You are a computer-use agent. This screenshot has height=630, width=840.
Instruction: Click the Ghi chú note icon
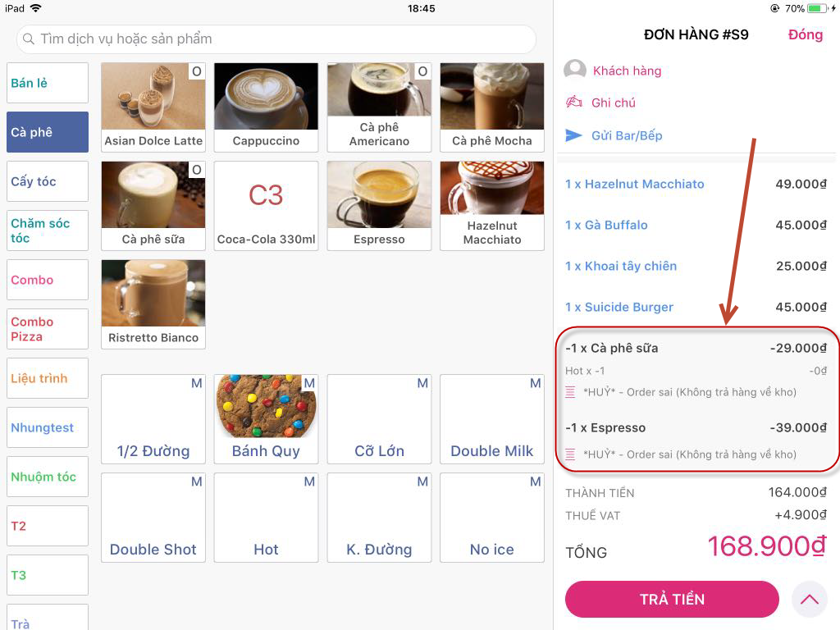pos(574,102)
